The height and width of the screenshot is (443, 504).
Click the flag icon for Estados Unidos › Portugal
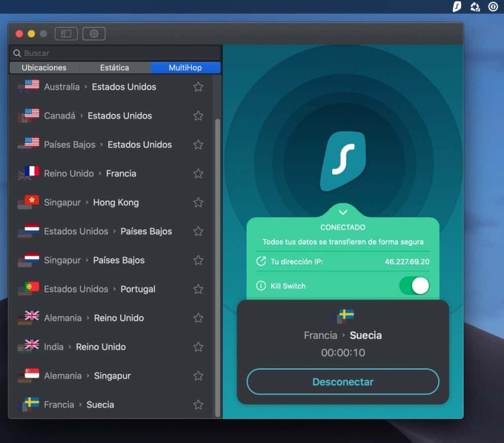point(29,289)
